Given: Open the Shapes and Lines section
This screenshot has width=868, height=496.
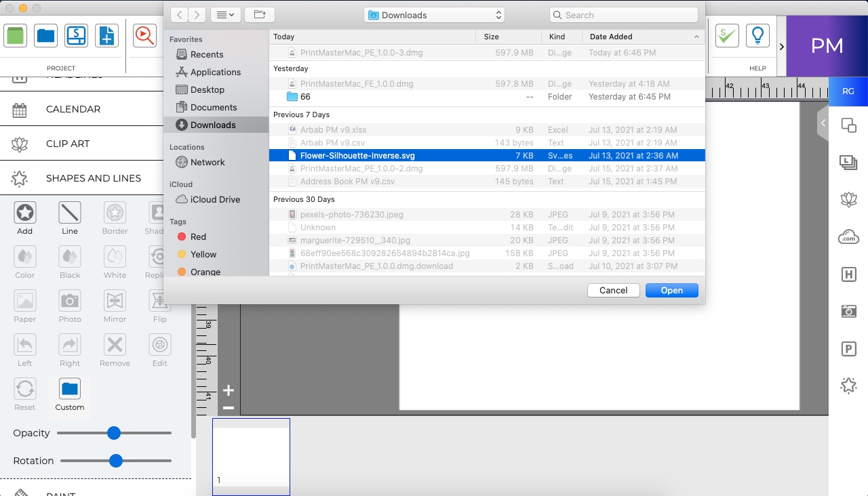Looking at the screenshot, I should pos(93,178).
